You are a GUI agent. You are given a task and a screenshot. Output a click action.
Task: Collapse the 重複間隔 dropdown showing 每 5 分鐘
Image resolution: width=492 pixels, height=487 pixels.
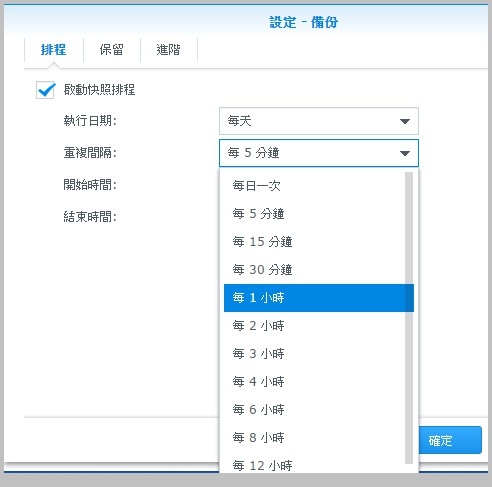coord(319,153)
